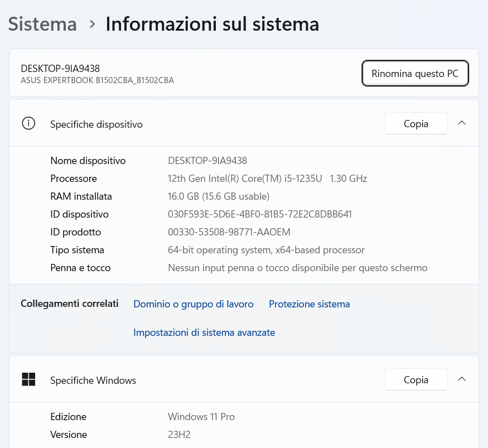Select 64-bit operating system value text

point(266,250)
